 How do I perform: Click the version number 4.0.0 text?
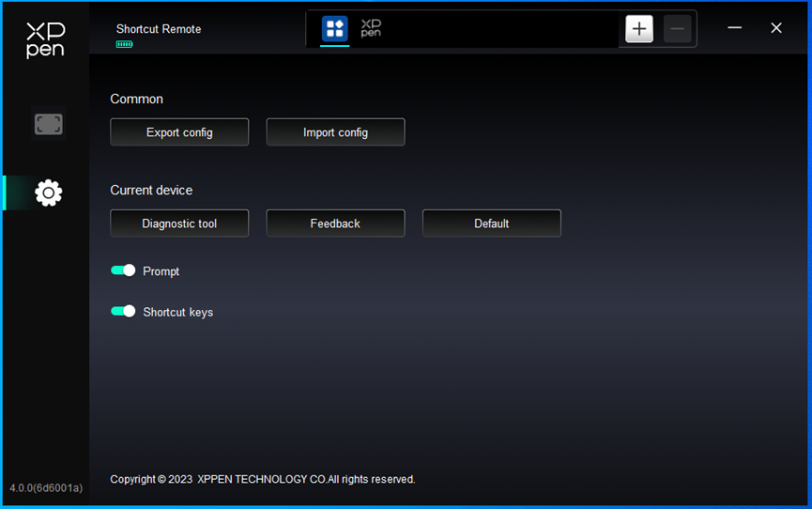click(x=46, y=488)
